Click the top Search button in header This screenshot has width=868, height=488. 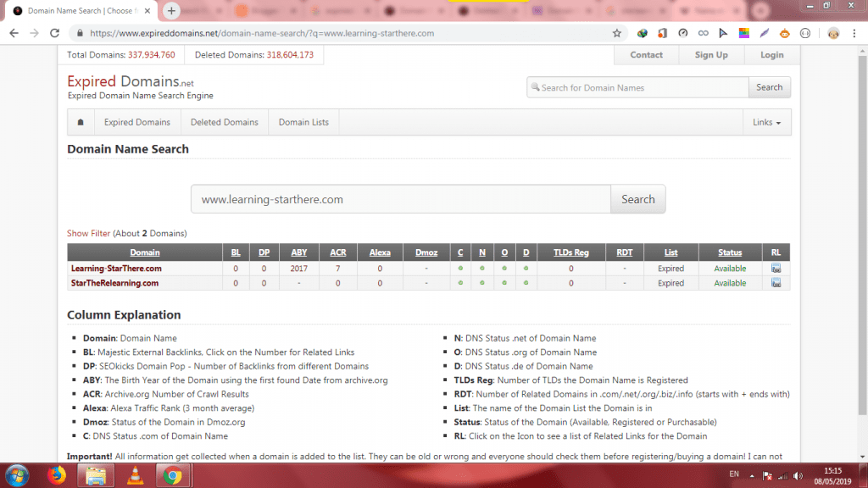770,87
